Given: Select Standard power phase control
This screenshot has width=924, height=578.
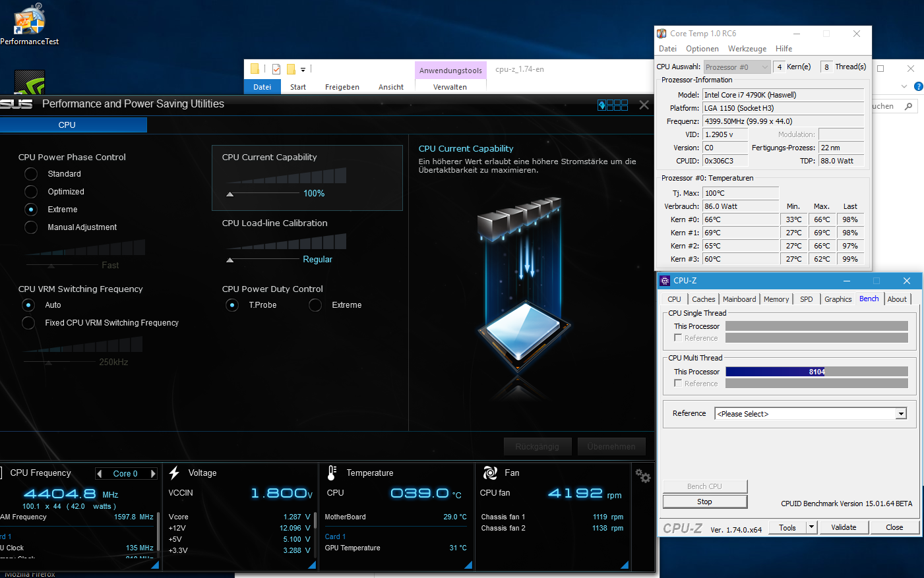Looking at the screenshot, I should tap(31, 174).
